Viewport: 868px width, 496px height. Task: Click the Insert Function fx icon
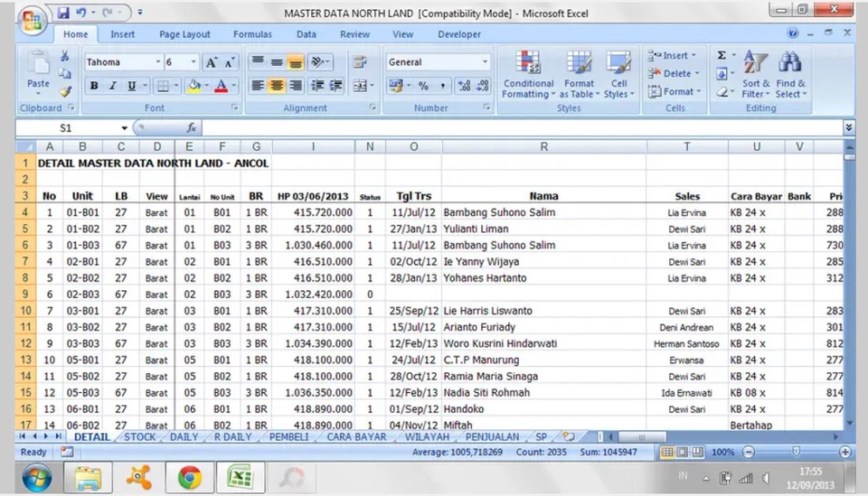[x=192, y=128]
